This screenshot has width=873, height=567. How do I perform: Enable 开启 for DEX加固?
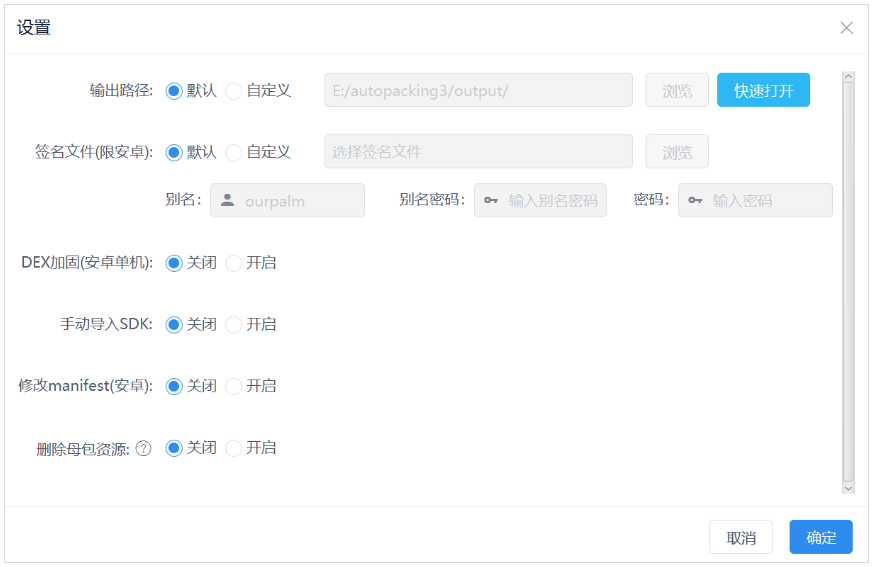coord(234,263)
